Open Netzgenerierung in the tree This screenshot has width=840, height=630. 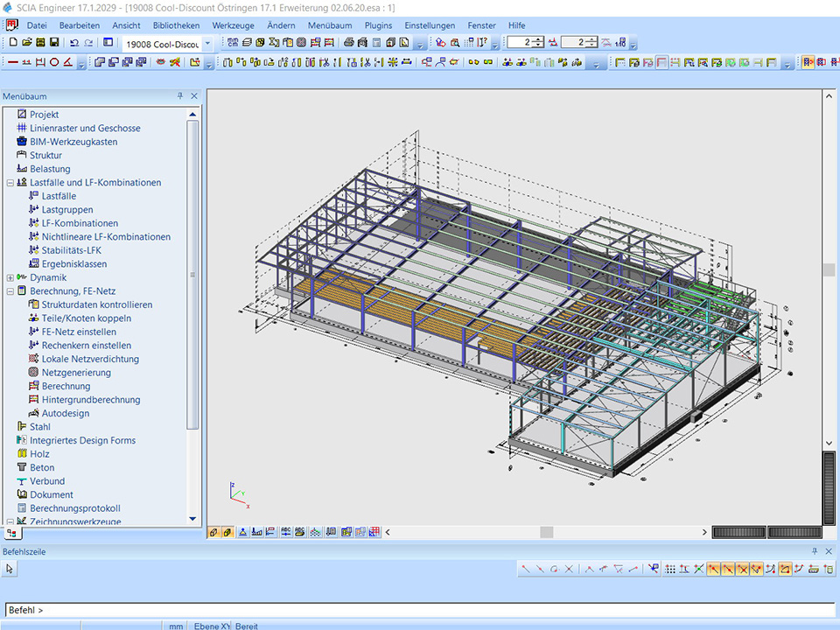click(78, 372)
